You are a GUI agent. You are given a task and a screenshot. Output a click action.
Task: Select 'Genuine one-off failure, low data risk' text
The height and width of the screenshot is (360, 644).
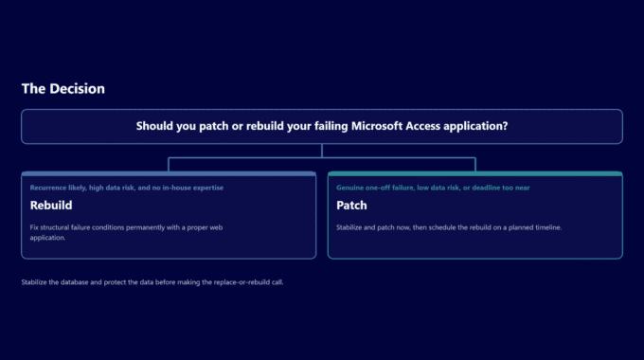coord(433,188)
